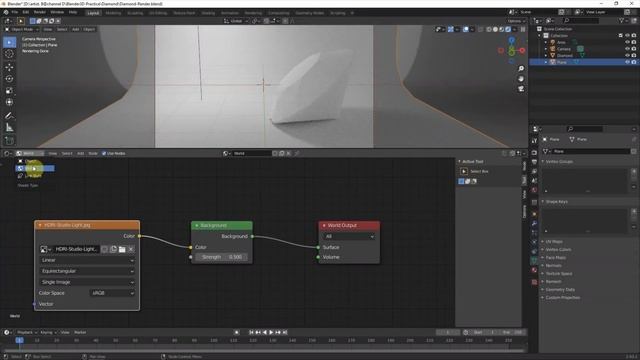Switch to the Layout workspace tab
The image size is (640, 360).
tap(93, 13)
